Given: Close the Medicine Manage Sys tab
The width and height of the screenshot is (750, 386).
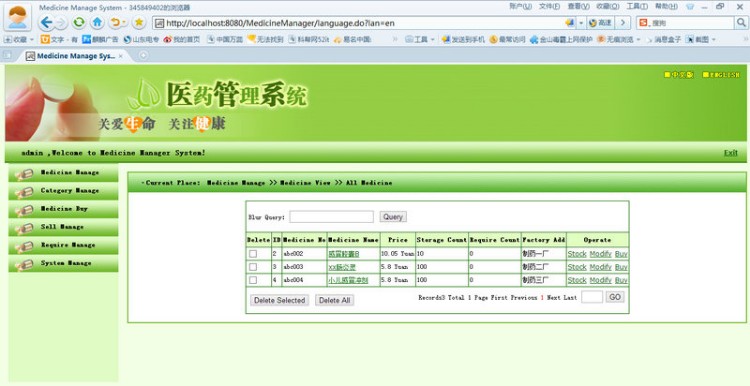Looking at the screenshot, I should pyautogui.click(x=121, y=56).
